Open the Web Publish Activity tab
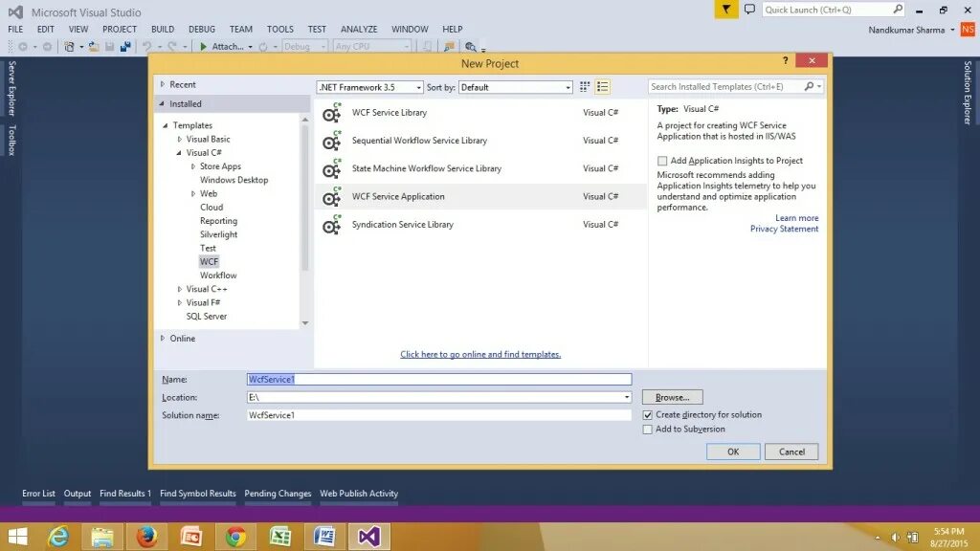This screenshot has height=551, width=980. click(x=359, y=494)
